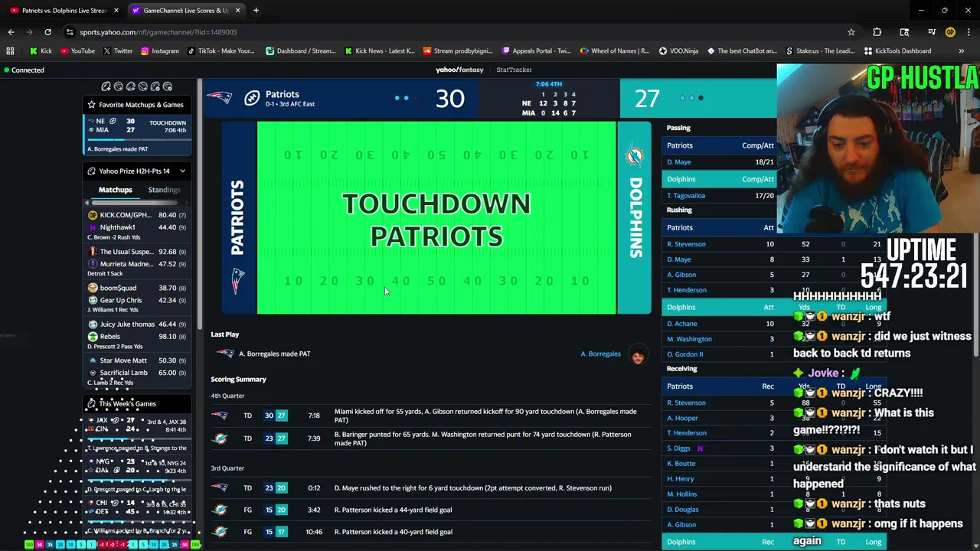Screen dimensions: 980x551
Task: Open the VDO.Ninja bookmark
Action: (678, 51)
